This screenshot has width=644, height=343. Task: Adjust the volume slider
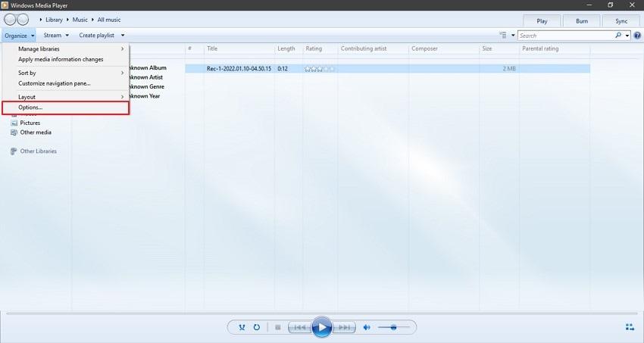pyautogui.click(x=393, y=327)
